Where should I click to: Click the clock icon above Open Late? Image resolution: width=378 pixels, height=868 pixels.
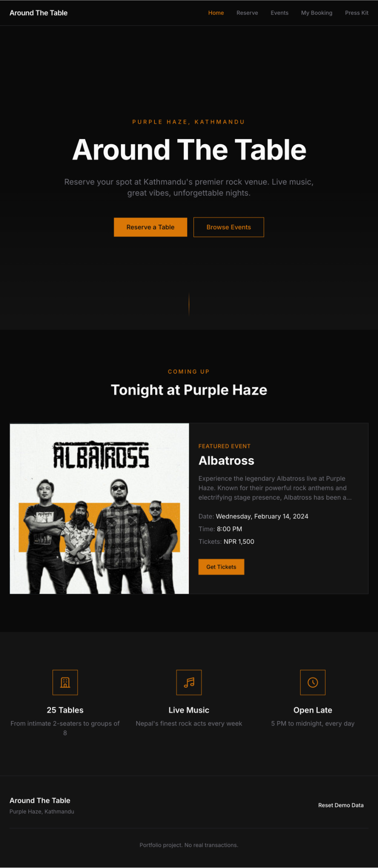313,682
